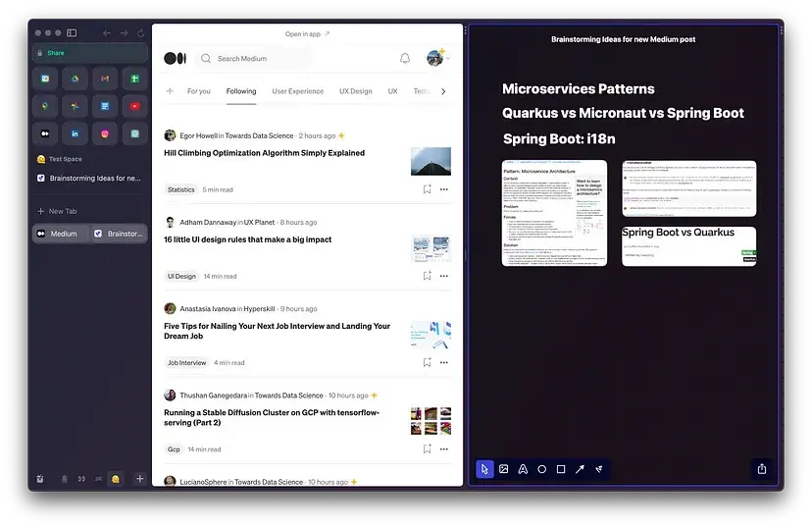Click the Job Interview tag
This screenshot has height=528, width=812.
coord(186,363)
